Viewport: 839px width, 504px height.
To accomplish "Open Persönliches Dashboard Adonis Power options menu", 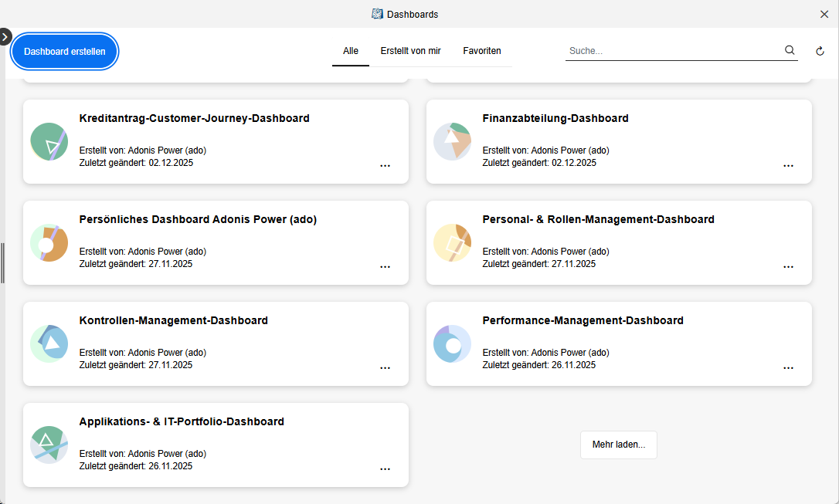I will pyautogui.click(x=386, y=267).
